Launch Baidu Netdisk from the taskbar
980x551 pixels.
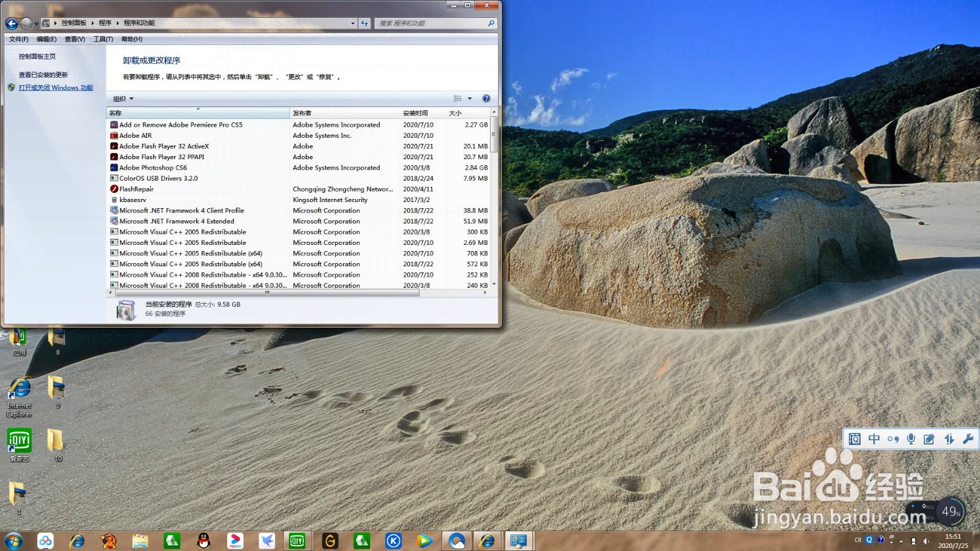click(45, 541)
